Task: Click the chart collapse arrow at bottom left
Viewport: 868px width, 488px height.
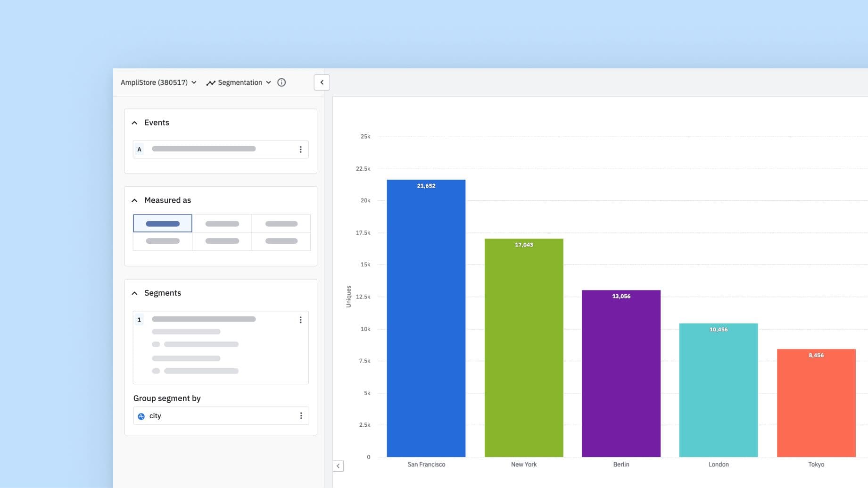Action: click(338, 466)
